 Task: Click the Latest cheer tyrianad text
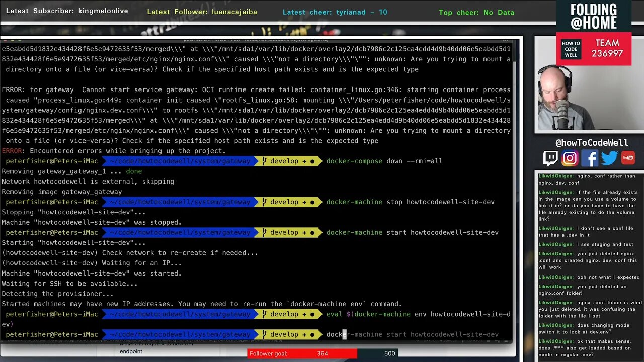(x=335, y=12)
